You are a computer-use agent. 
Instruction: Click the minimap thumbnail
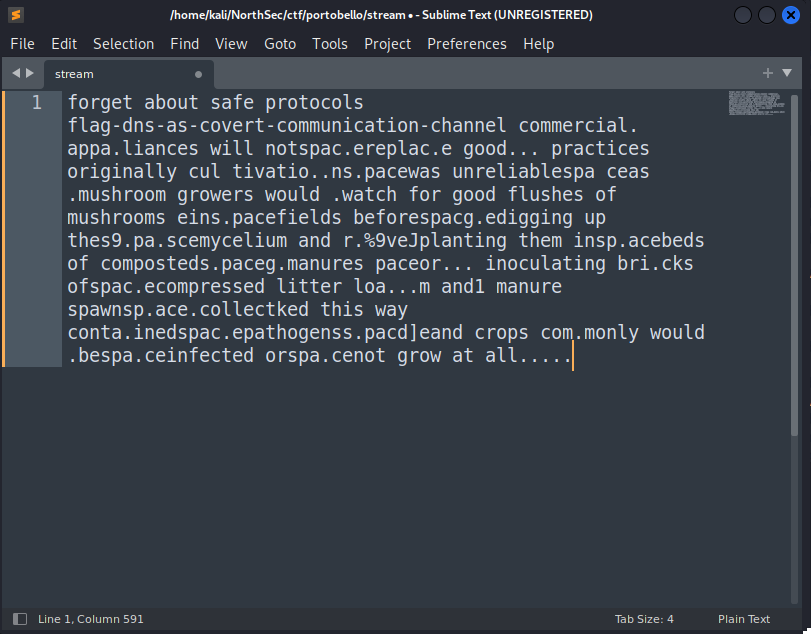[757, 103]
